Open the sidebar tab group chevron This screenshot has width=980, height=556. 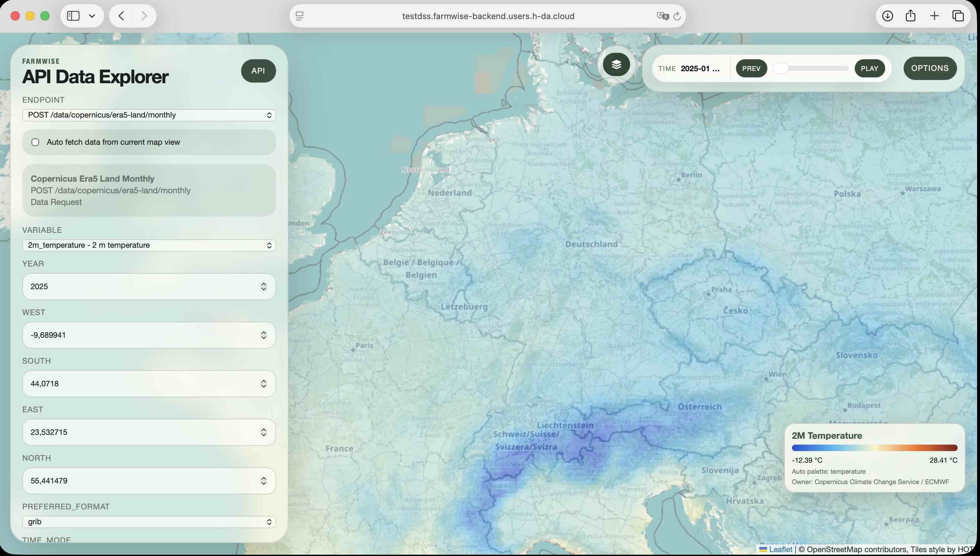[92, 16]
